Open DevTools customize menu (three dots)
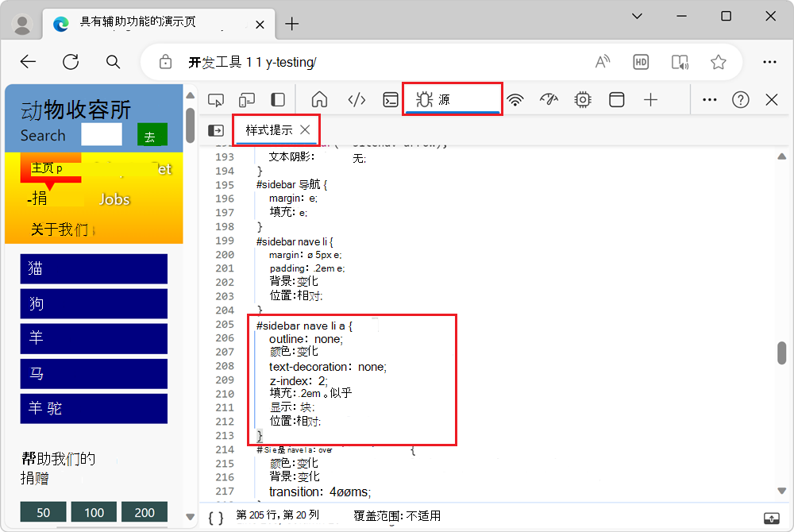The image size is (794, 532). 709,99
